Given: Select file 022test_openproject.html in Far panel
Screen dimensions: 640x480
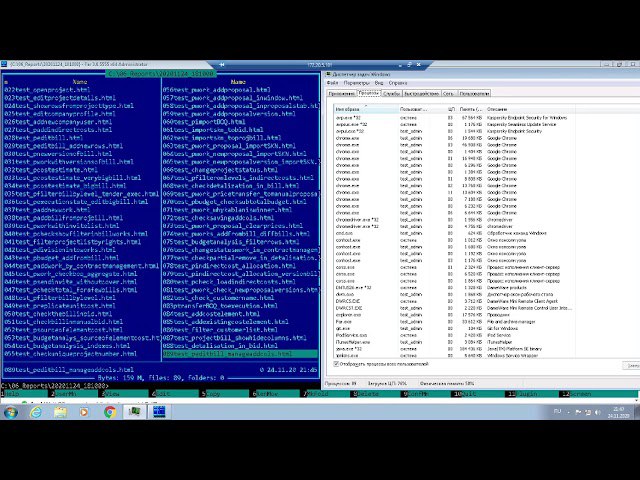Looking at the screenshot, I should pyautogui.click(x=47, y=90).
